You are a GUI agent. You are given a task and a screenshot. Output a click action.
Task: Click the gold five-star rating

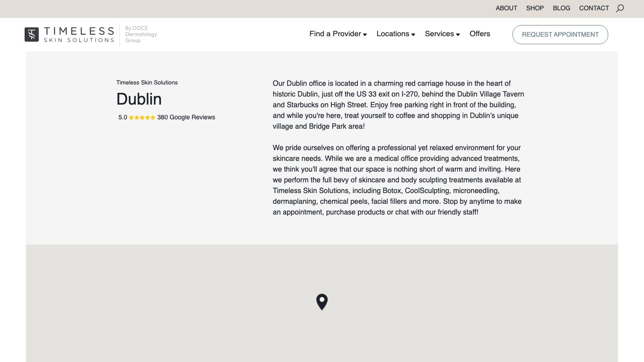pyautogui.click(x=142, y=118)
